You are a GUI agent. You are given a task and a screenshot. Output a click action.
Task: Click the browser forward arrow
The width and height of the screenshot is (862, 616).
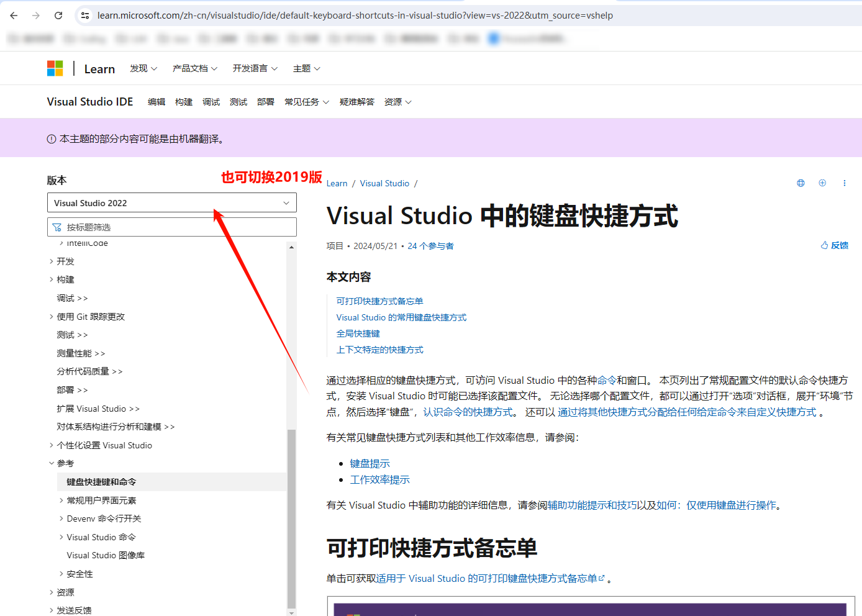coord(36,16)
